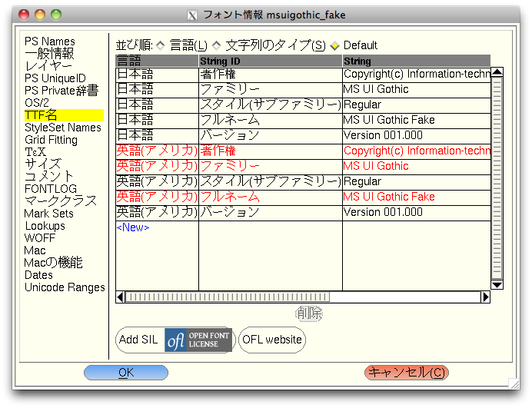The image size is (532, 408).
Task: Click the X11 icon in title bar
Action: coord(192,15)
